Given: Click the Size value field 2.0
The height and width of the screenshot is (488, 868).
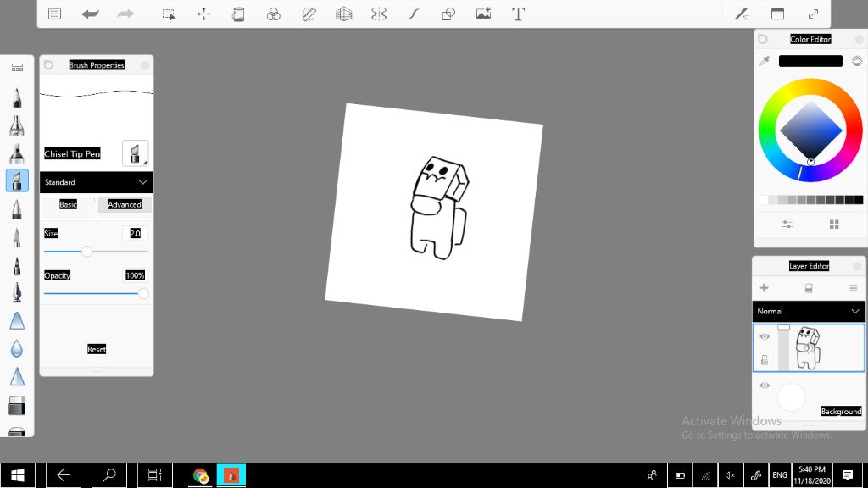Looking at the screenshot, I should pyautogui.click(x=135, y=233).
